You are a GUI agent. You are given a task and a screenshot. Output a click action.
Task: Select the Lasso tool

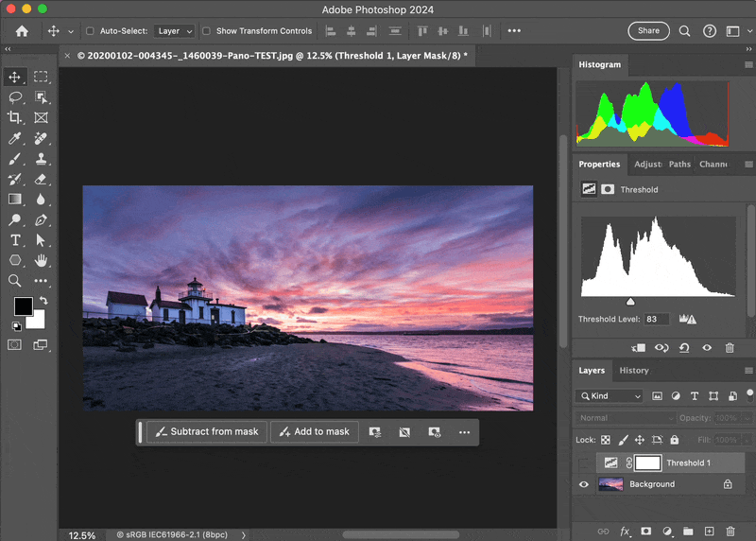click(x=14, y=97)
